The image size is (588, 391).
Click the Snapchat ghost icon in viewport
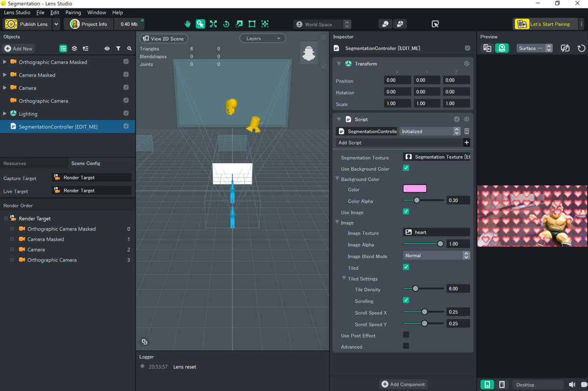pyautogui.click(x=309, y=52)
